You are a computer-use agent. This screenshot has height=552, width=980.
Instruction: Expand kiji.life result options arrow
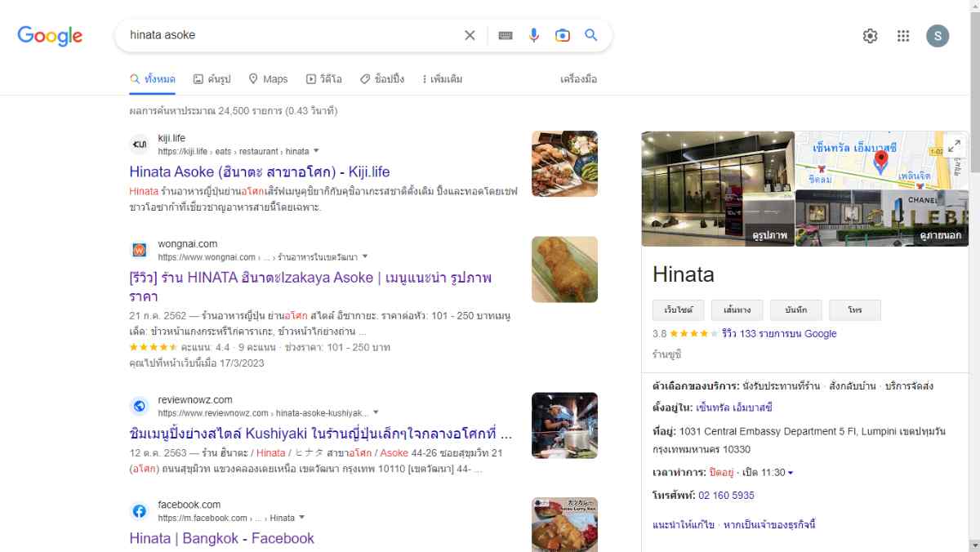click(x=316, y=151)
